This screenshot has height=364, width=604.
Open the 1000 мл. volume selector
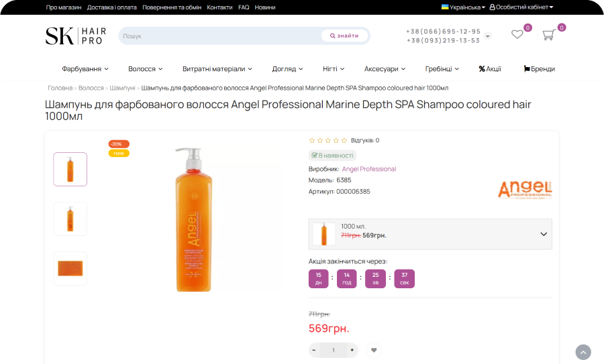(x=430, y=234)
